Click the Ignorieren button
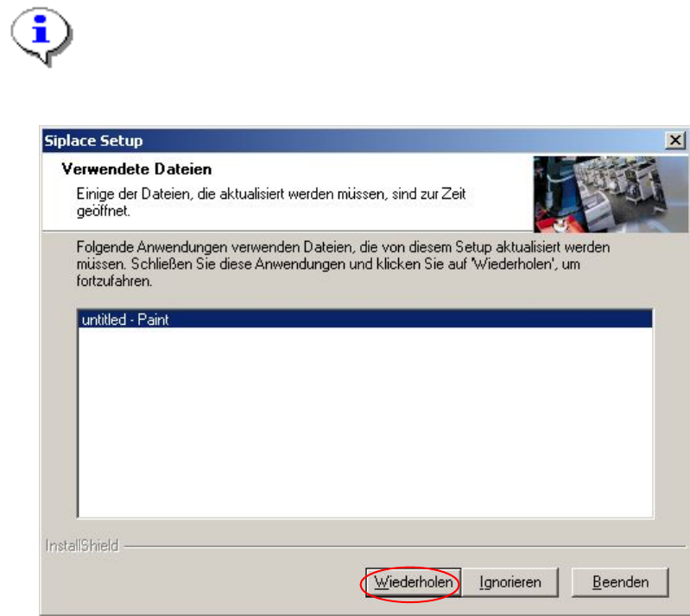The height and width of the screenshot is (616, 690). (x=510, y=582)
